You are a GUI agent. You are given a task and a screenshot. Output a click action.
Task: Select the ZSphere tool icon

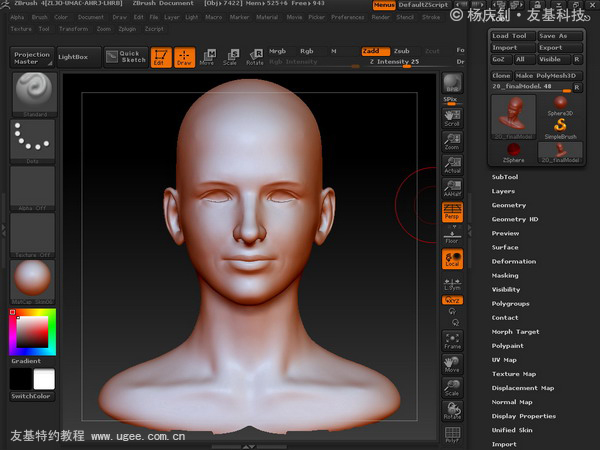[x=514, y=153]
